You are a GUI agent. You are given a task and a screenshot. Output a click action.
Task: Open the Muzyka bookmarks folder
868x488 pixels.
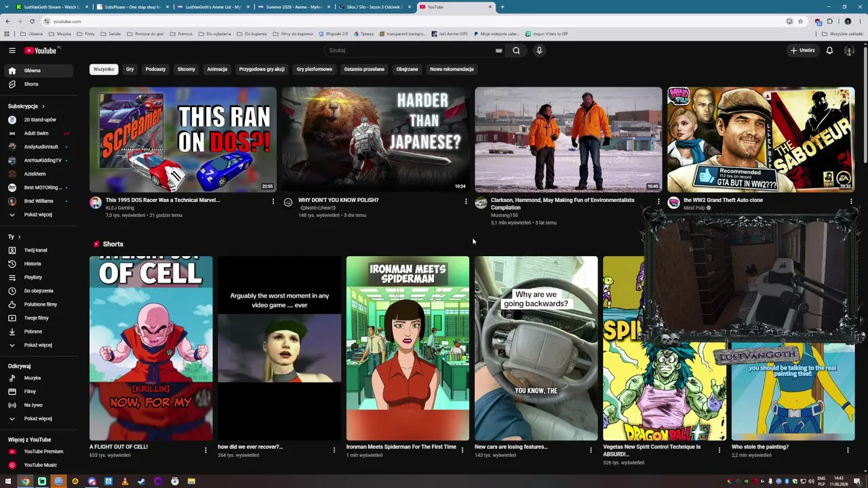click(60, 34)
